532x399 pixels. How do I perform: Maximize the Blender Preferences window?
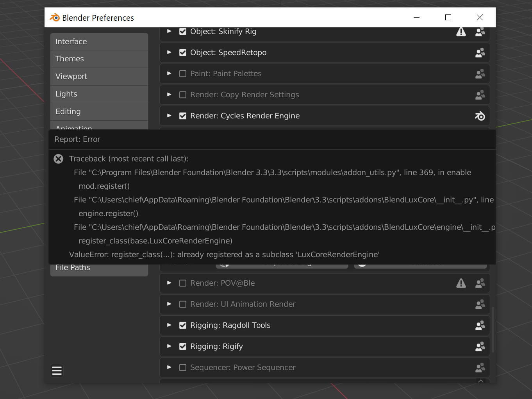pos(448,18)
